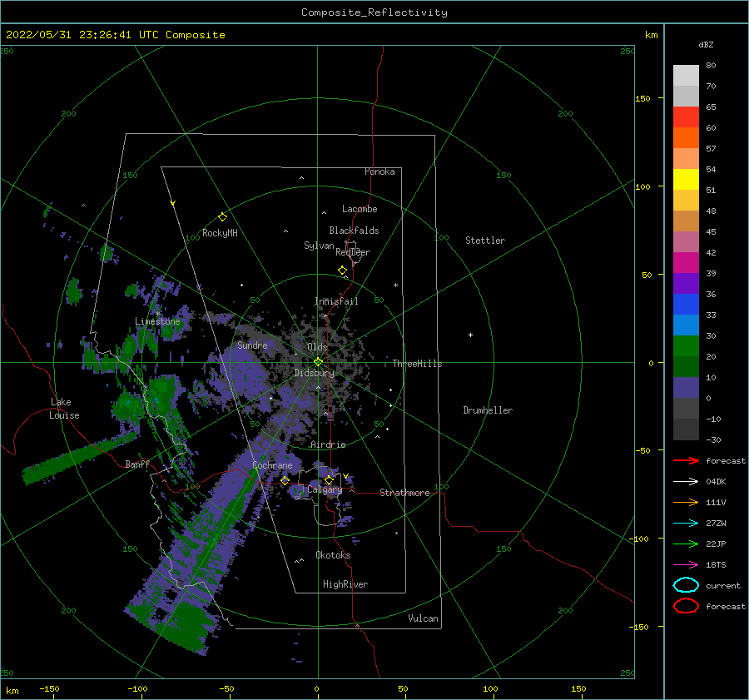Image resolution: width=749 pixels, height=700 pixels.
Task: Click the Blackfalds town label
Action: click(354, 231)
